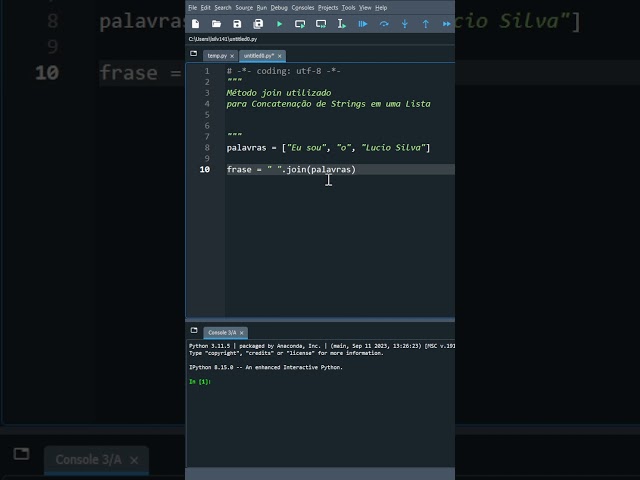640x480 pixels.
Task: Select the untitled0.py editor tab
Action: [259, 56]
